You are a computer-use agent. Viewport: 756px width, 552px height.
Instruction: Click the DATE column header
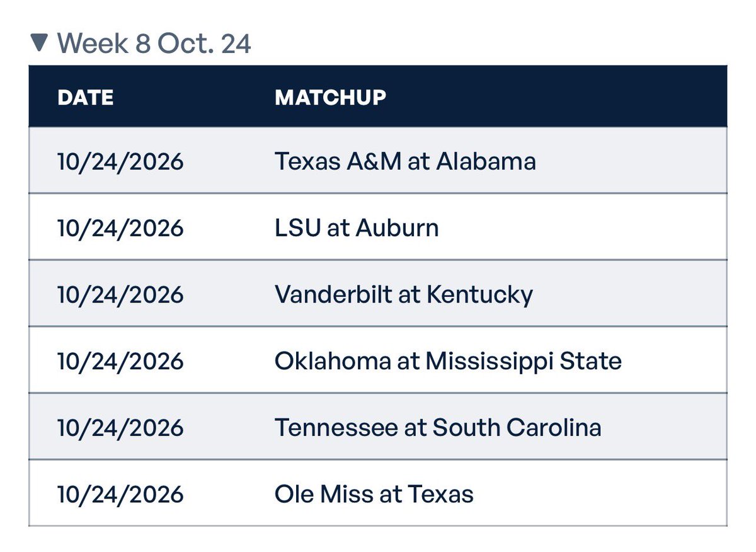click(x=86, y=98)
